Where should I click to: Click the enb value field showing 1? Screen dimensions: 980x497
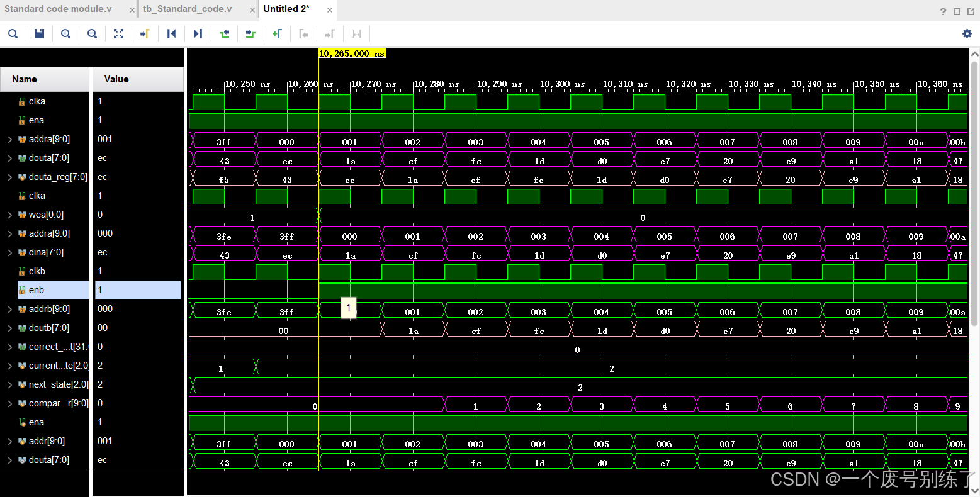click(138, 290)
